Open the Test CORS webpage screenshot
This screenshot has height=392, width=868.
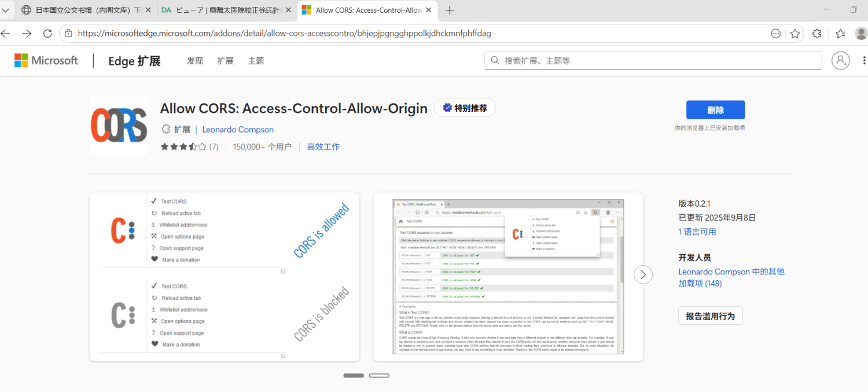[508, 277]
